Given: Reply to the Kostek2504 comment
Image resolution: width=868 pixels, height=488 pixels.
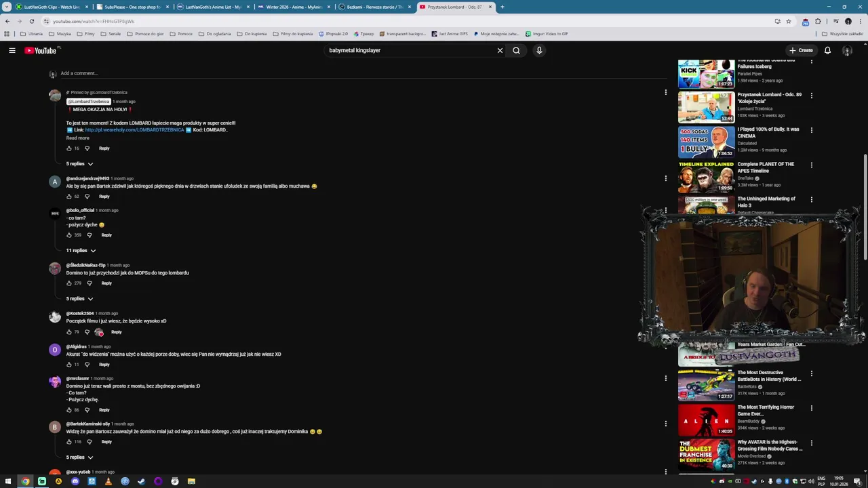Looking at the screenshot, I should (x=116, y=332).
